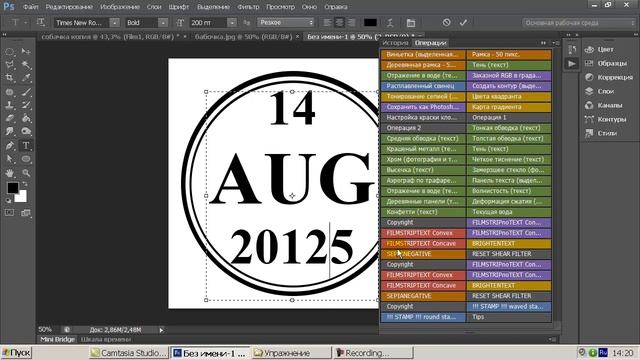Screen dimensions: 640x360
Task: Run action Расплавленный свинец
Action: coord(423,86)
